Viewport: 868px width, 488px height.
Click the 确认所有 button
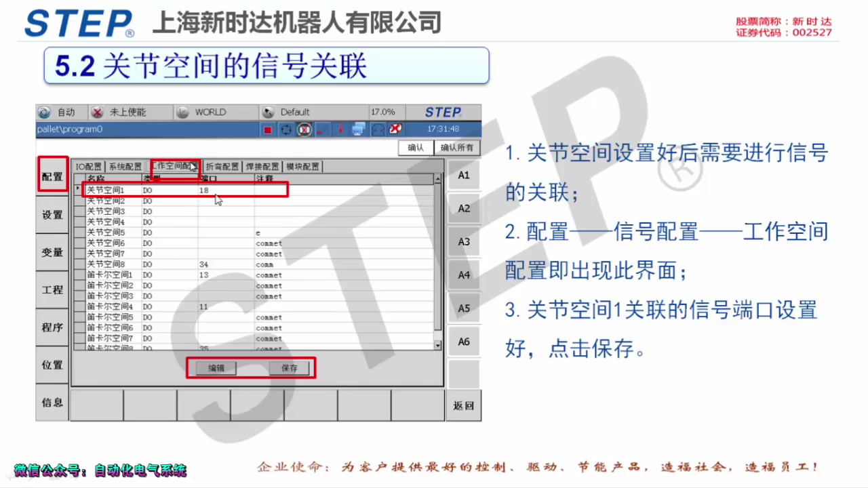point(457,148)
